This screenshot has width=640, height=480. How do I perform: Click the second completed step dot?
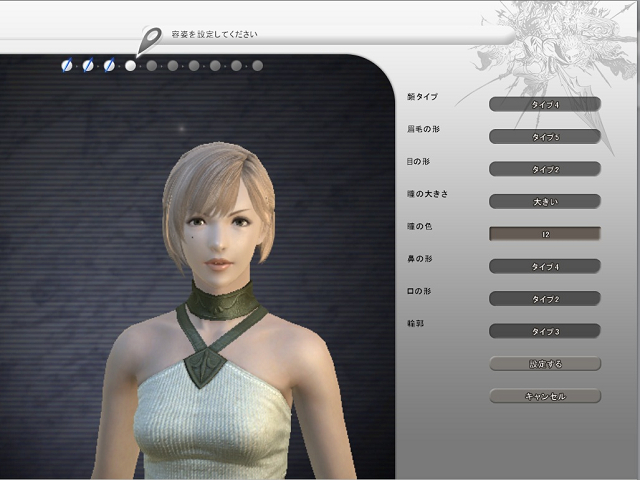88,65
